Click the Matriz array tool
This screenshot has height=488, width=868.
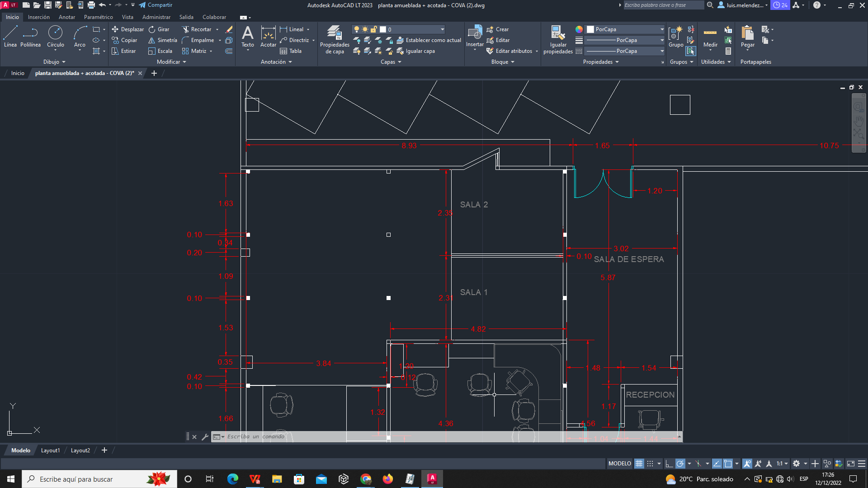pos(194,51)
